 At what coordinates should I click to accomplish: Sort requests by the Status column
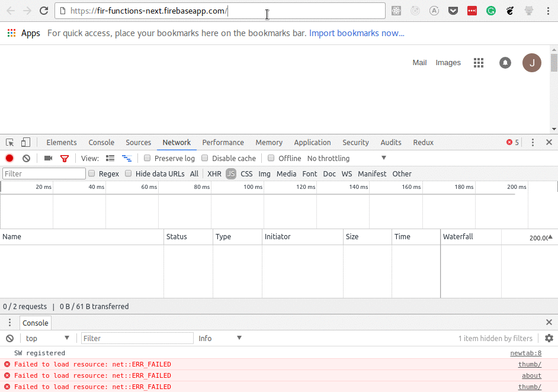(x=188, y=236)
